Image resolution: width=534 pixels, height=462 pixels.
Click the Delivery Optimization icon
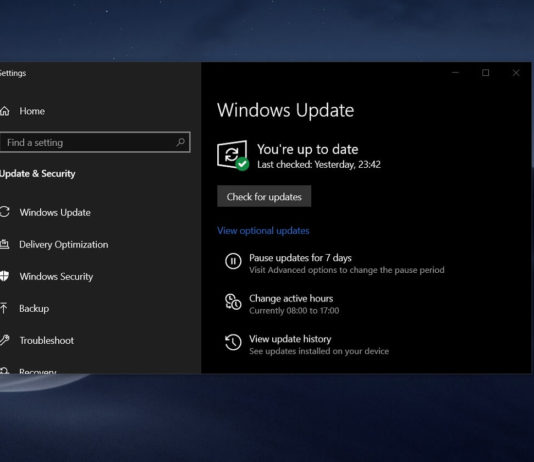(x=4, y=244)
